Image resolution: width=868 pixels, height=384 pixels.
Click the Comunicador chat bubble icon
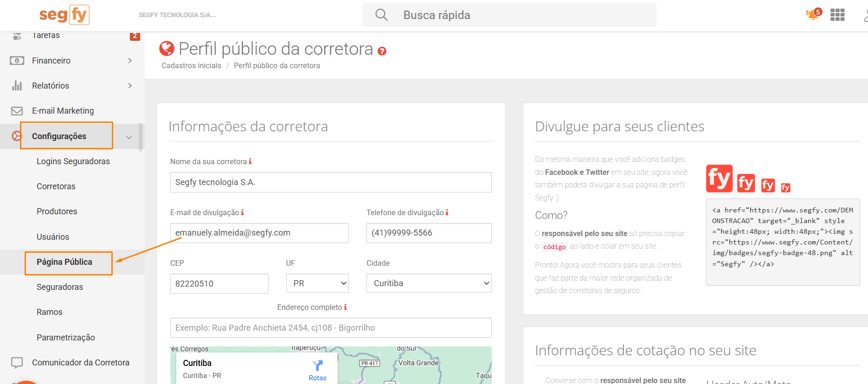click(x=17, y=363)
